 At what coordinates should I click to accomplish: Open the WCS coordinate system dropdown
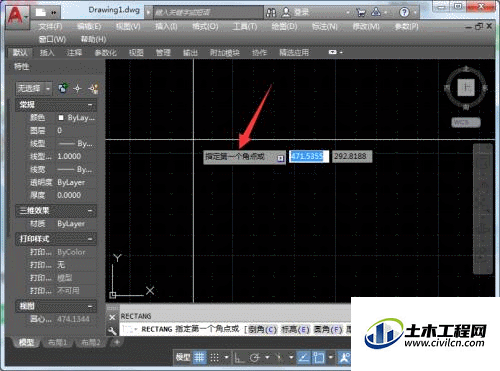tap(466, 123)
